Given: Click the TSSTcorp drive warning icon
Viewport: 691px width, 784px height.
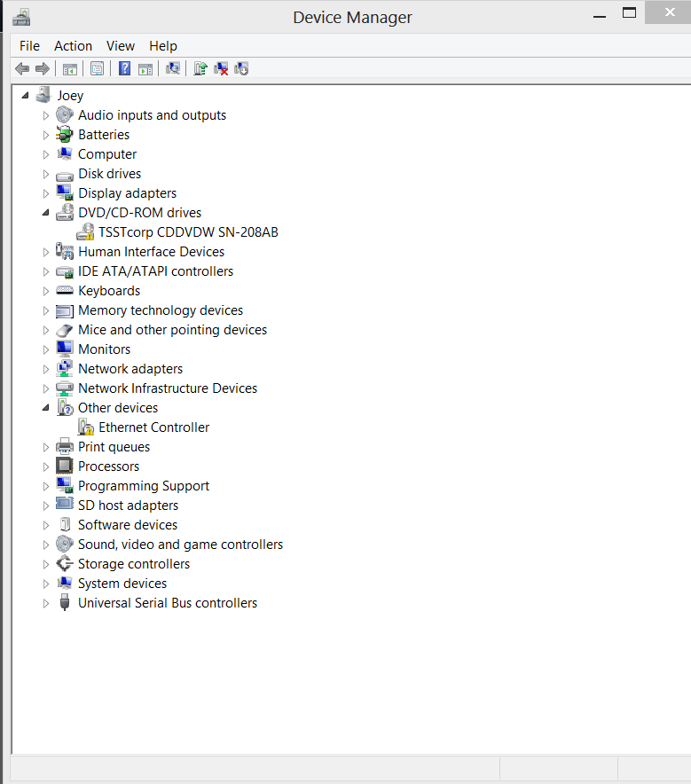Looking at the screenshot, I should click(85, 232).
